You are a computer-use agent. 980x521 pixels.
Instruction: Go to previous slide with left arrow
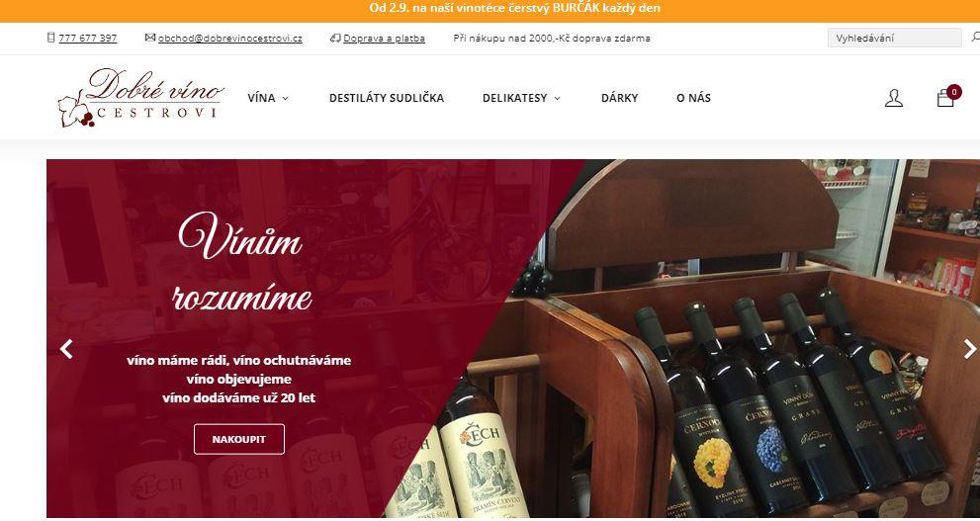66,349
